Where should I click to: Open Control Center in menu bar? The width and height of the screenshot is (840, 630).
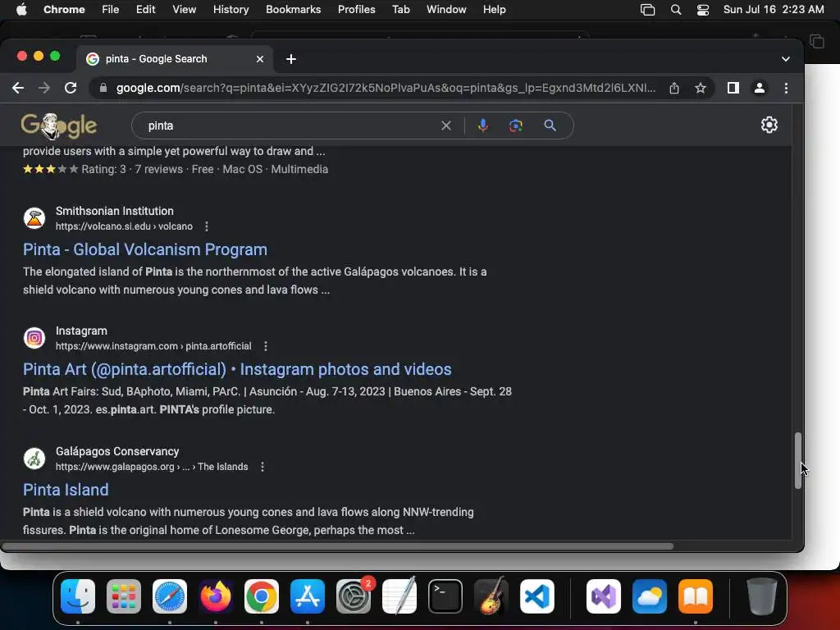tap(703, 10)
